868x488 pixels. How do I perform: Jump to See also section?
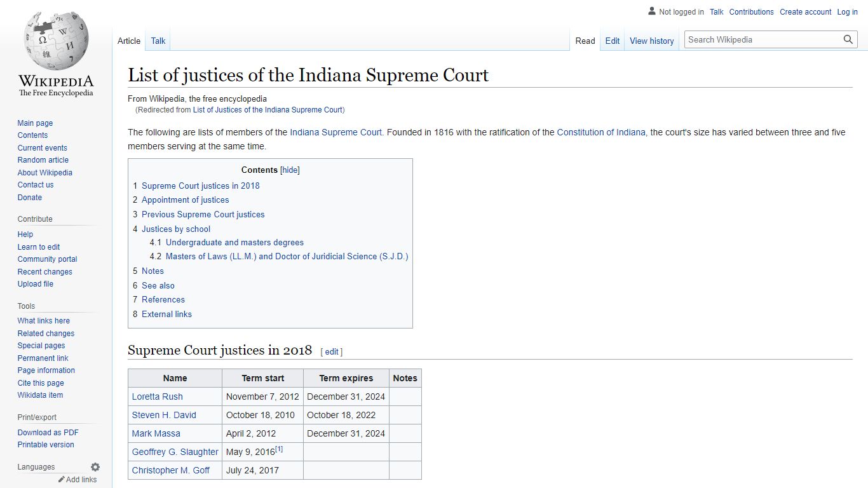(158, 285)
